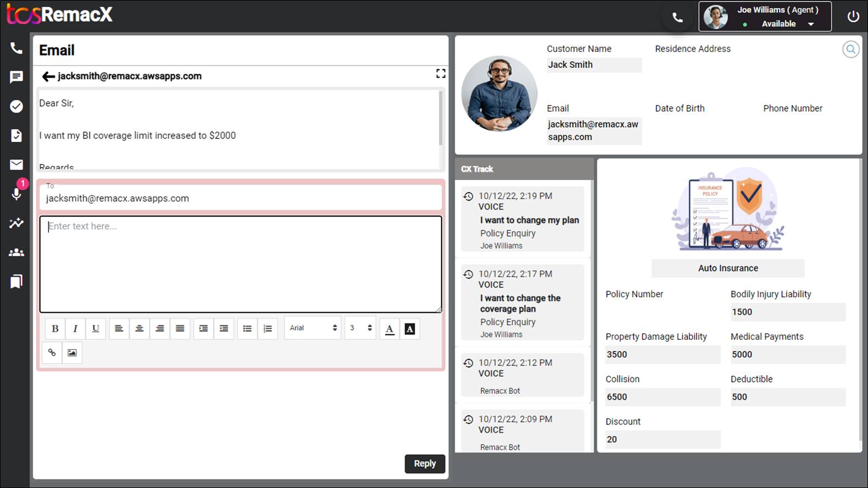Open the microphone icon with notification badge
868x488 pixels.
[x=17, y=193]
